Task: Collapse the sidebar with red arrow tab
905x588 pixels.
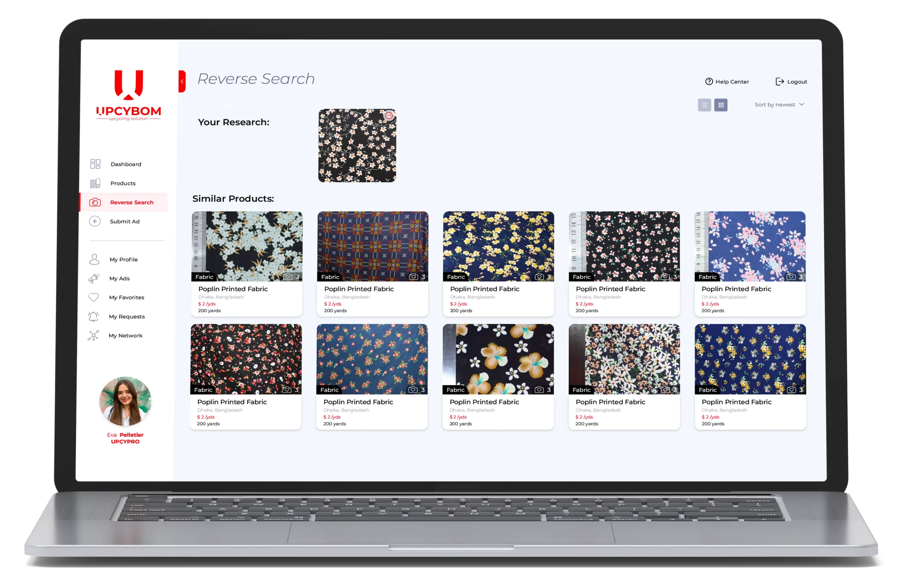Action: [x=182, y=81]
